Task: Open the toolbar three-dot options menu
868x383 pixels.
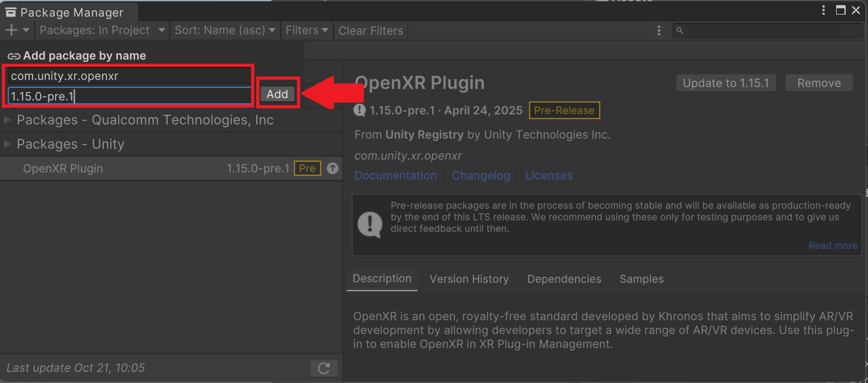Action: (659, 30)
